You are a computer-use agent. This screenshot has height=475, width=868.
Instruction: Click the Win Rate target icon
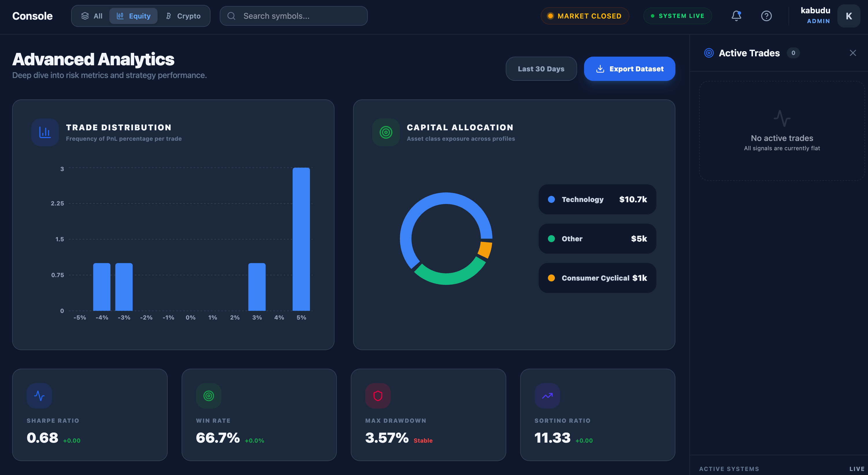tap(209, 396)
